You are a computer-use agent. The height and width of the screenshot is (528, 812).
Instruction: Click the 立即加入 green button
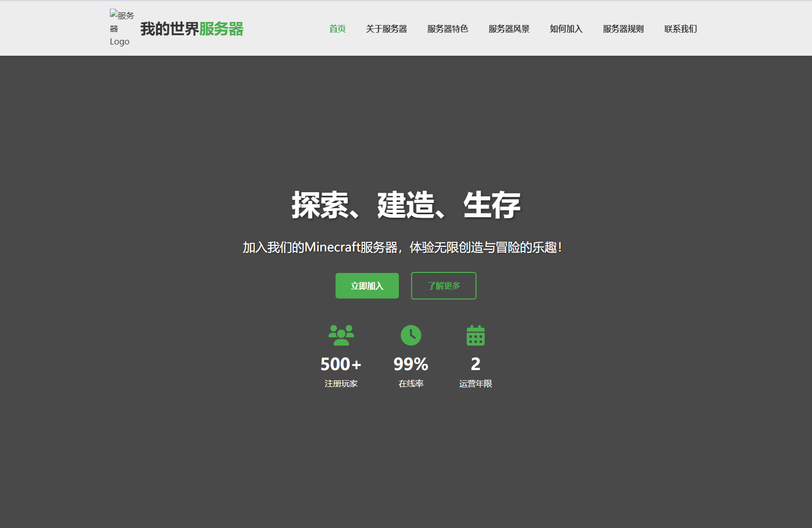click(367, 286)
